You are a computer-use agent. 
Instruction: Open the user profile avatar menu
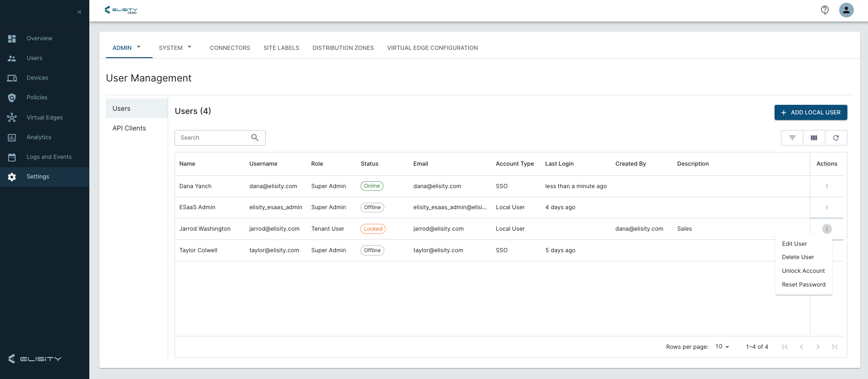pyautogui.click(x=846, y=10)
